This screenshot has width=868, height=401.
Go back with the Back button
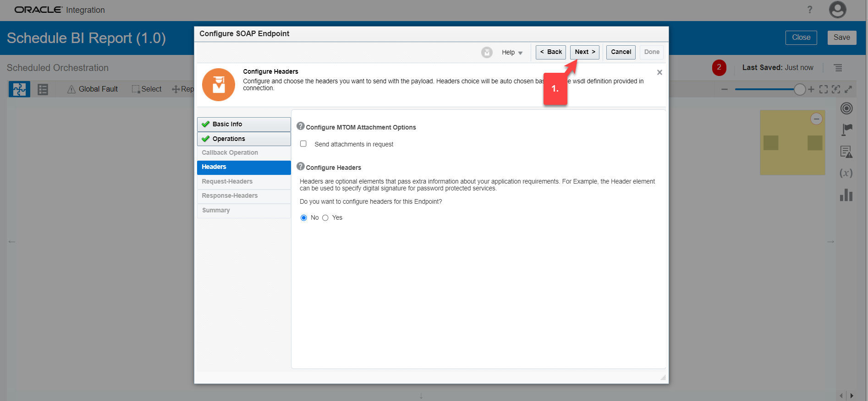pos(550,52)
